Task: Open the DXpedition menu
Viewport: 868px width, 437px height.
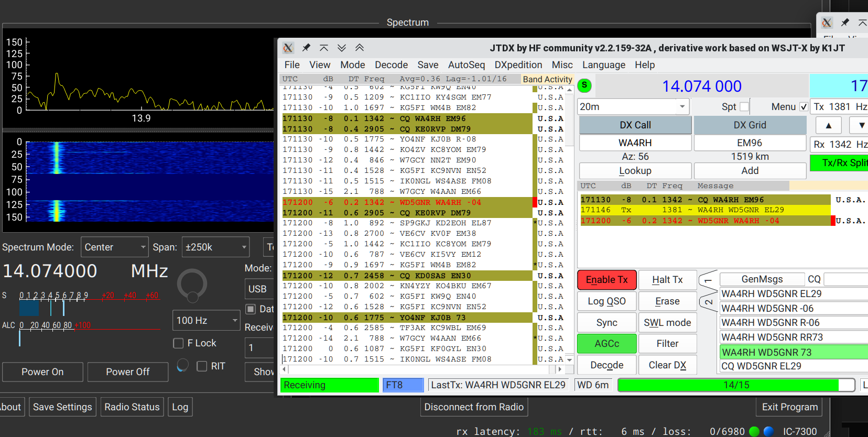Action: [x=518, y=65]
